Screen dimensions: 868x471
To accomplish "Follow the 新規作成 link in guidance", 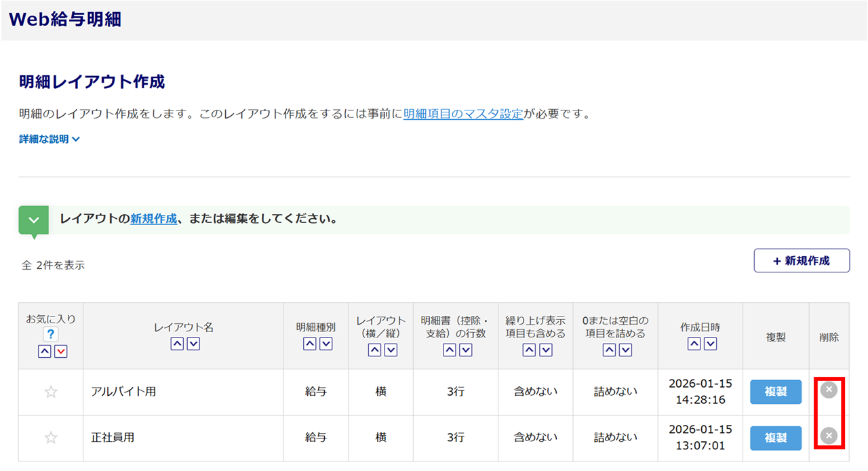I will click(153, 219).
